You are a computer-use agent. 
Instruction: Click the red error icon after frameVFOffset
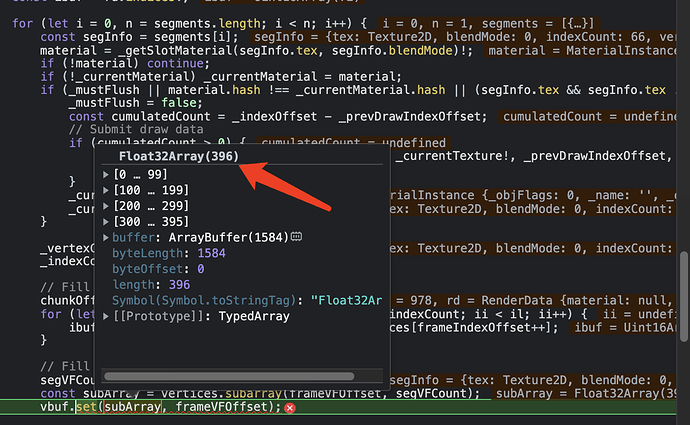[290, 408]
